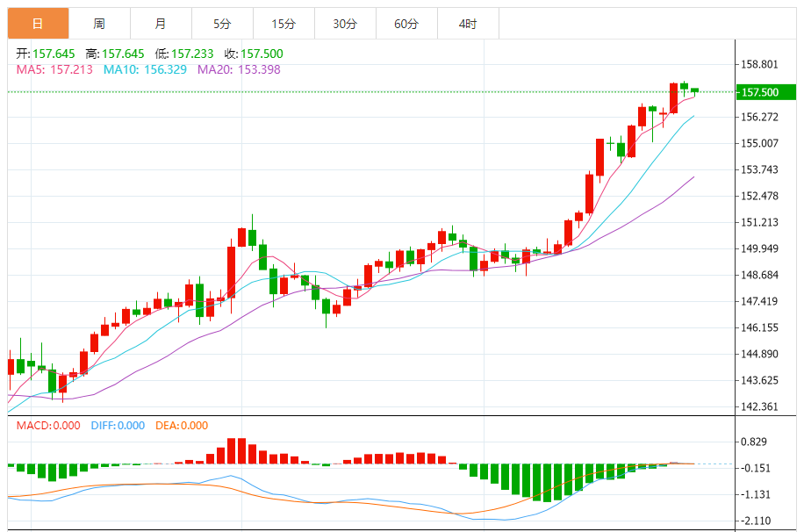Click the 152.478 price axis label
Screen dimensions: 804x532
[x=759, y=196]
